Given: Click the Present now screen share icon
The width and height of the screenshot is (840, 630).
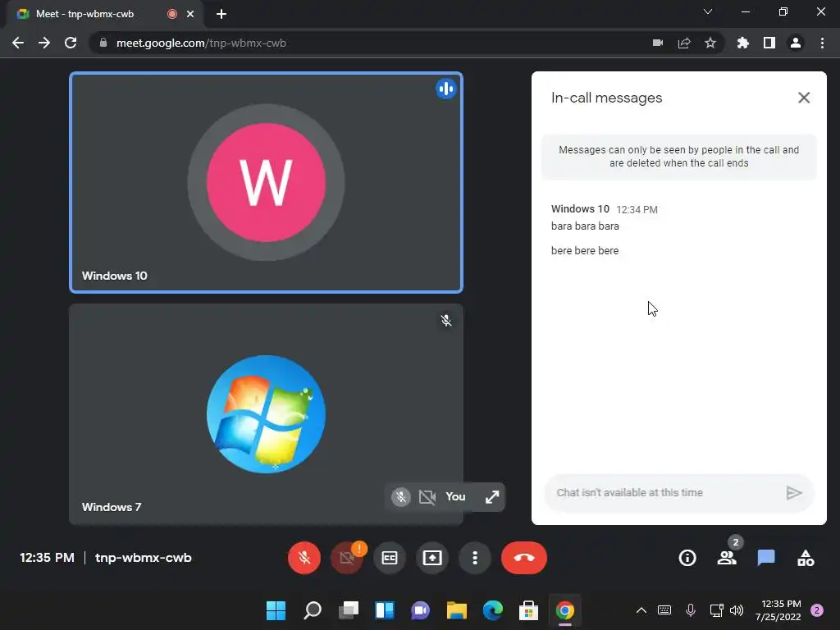Looking at the screenshot, I should (x=432, y=558).
